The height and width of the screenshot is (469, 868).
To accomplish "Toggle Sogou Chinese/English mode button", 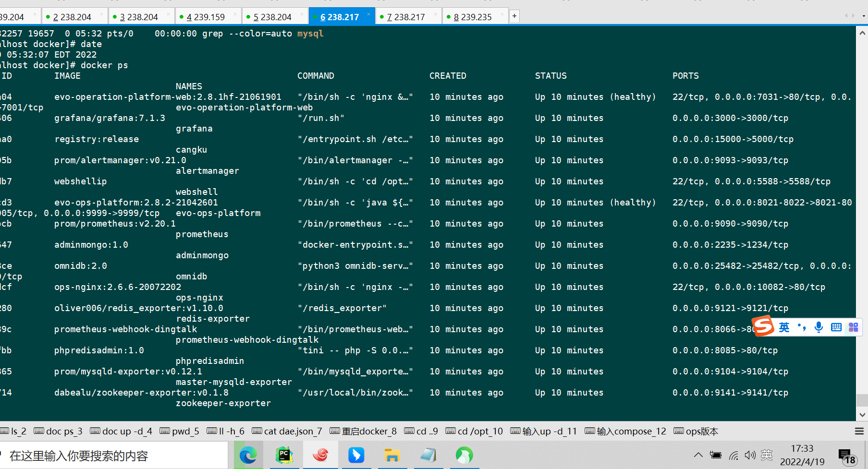I will tap(784, 327).
